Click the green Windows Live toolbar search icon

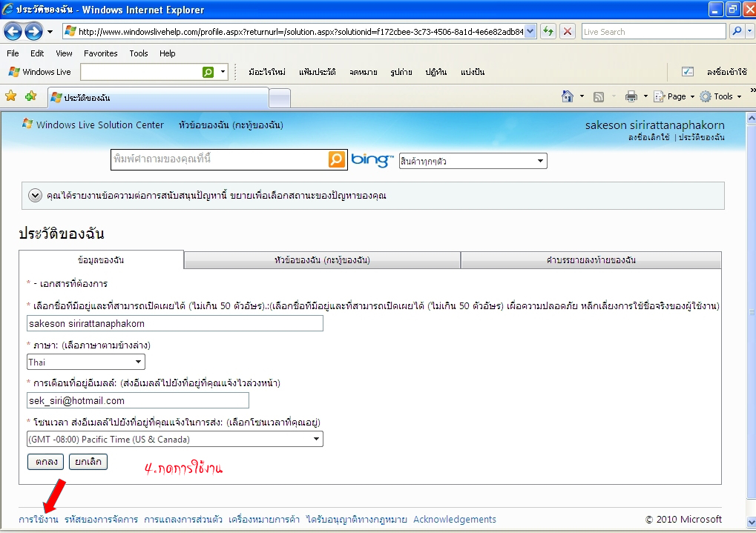tap(208, 73)
